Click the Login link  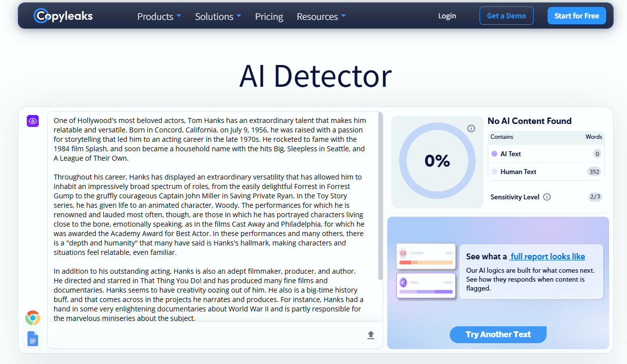(x=447, y=16)
